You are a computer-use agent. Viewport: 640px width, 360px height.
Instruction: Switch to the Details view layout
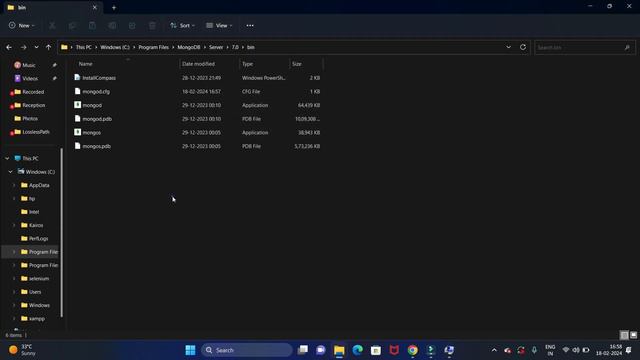pyautogui.click(x=624, y=335)
